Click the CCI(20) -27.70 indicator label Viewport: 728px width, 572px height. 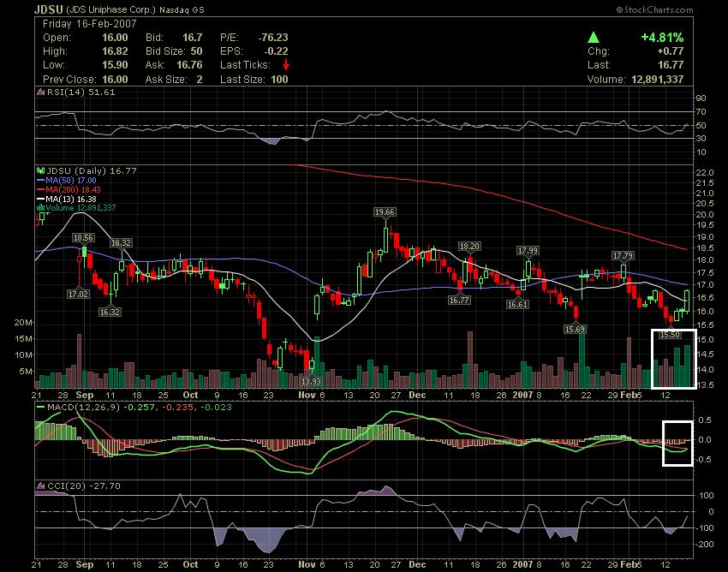[x=84, y=486]
